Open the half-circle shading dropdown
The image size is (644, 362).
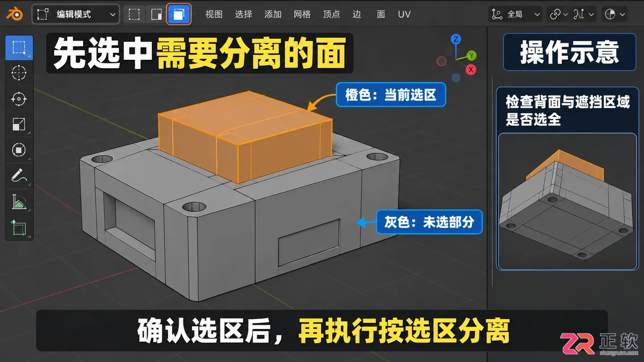[615, 14]
